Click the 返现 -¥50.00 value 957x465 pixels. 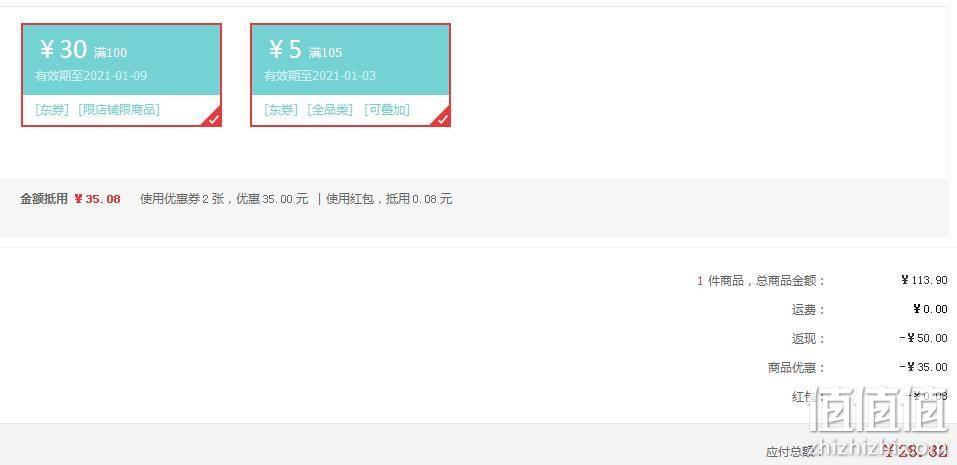pyautogui.click(x=923, y=338)
